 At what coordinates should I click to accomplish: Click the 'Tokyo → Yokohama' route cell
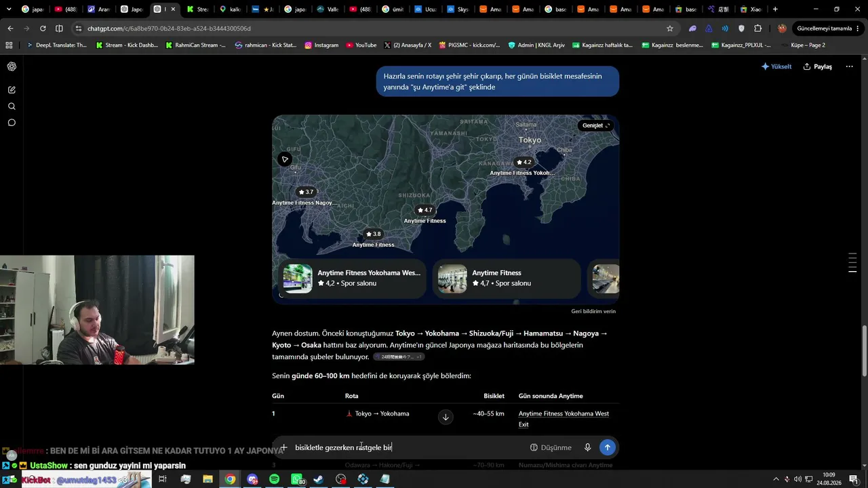click(378, 413)
